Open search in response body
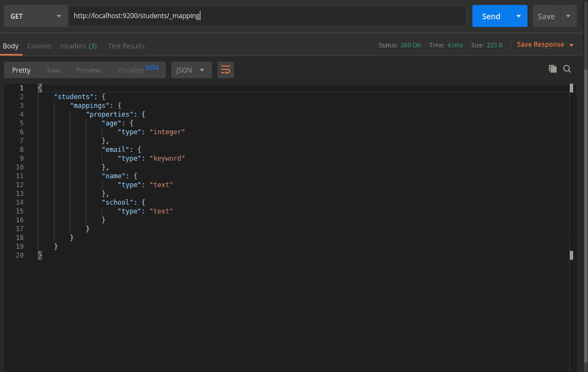 tap(567, 69)
